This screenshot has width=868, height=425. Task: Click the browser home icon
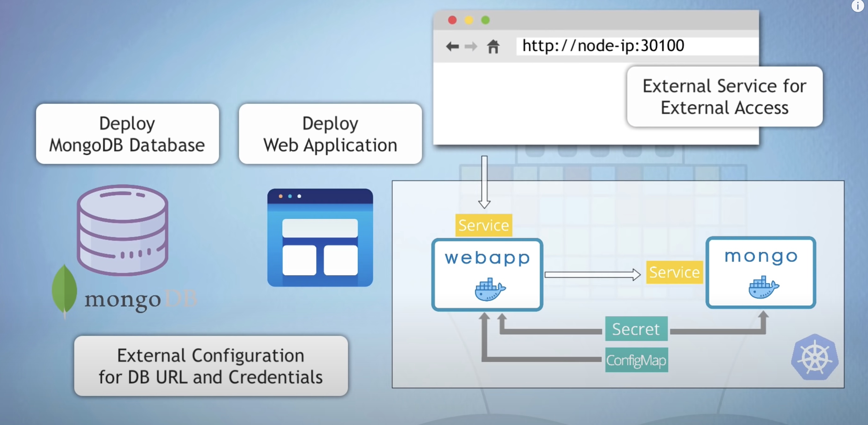point(493,46)
